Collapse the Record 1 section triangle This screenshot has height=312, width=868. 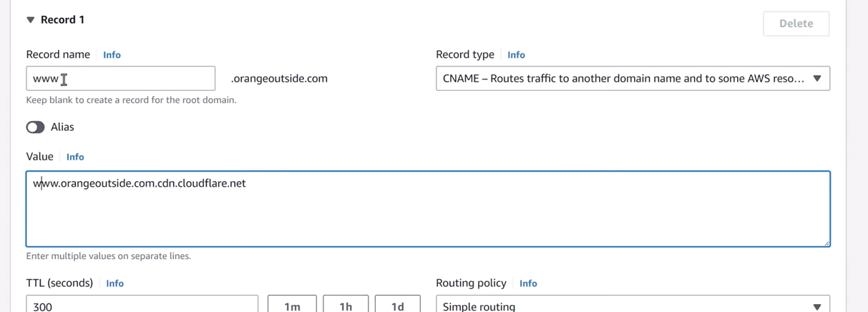pyautogui.click(x=31, y=20)
